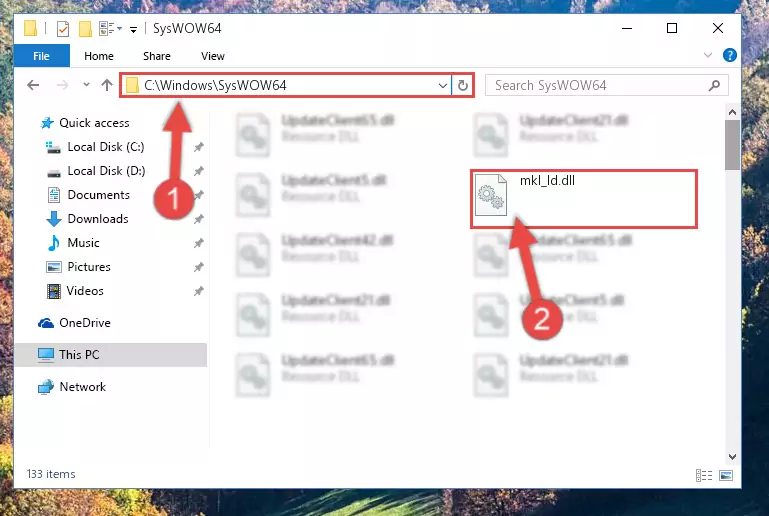Open Downloads in the sidebar
Image resolution: width=769 pixels, height=516 pixels.
tap(98, 219)
